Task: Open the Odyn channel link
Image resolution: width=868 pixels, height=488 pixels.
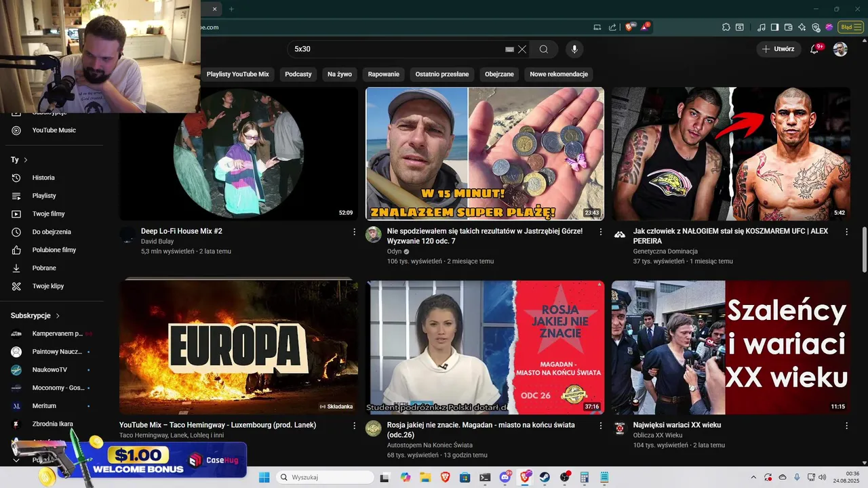Action: (394, 251)
